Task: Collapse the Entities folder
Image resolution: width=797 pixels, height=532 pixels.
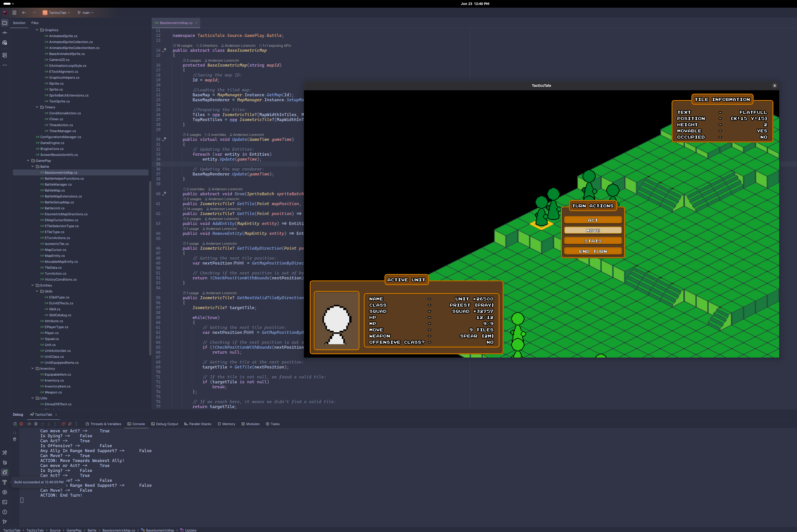Action: coord(33,285)
